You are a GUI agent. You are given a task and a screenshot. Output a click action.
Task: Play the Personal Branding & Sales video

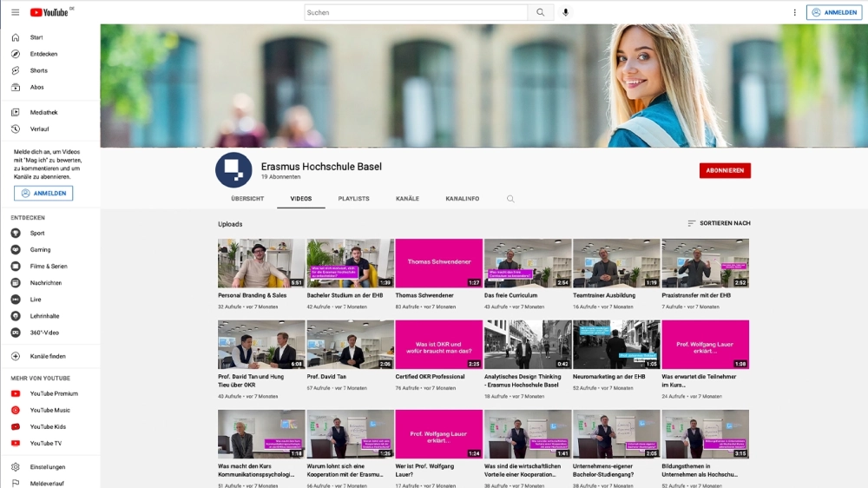coord(261,263)
